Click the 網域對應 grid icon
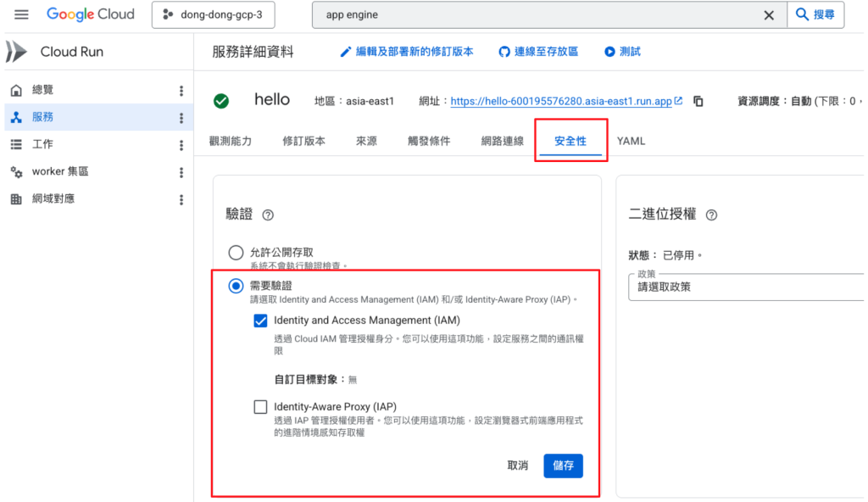The height and width of the screenshot is (502, 868). (17, 199)
